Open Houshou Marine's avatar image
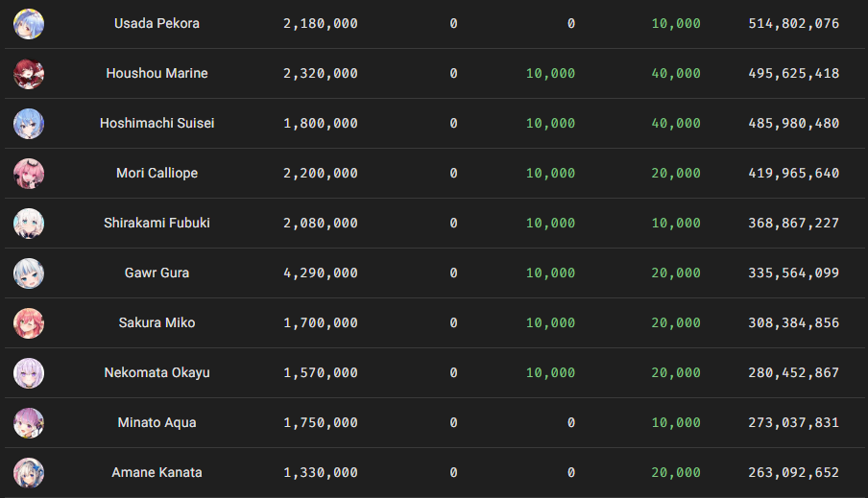 tap(29, 74)
